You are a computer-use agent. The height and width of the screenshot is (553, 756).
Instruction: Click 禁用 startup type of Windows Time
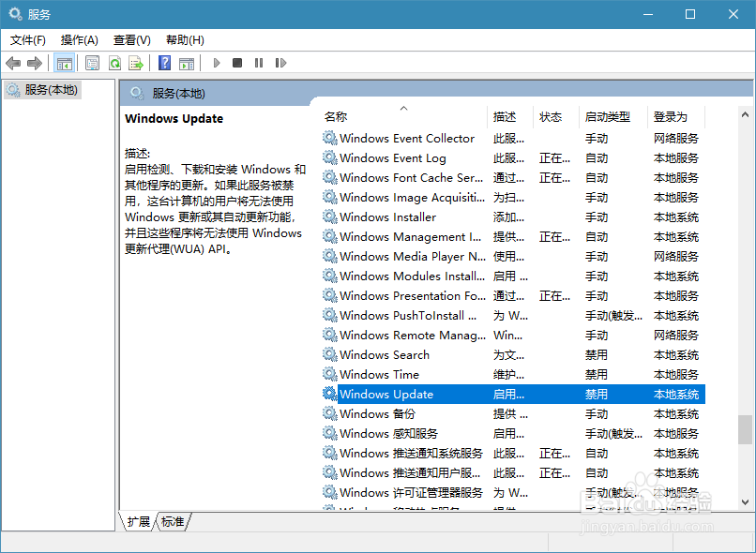tap(597, 375)
